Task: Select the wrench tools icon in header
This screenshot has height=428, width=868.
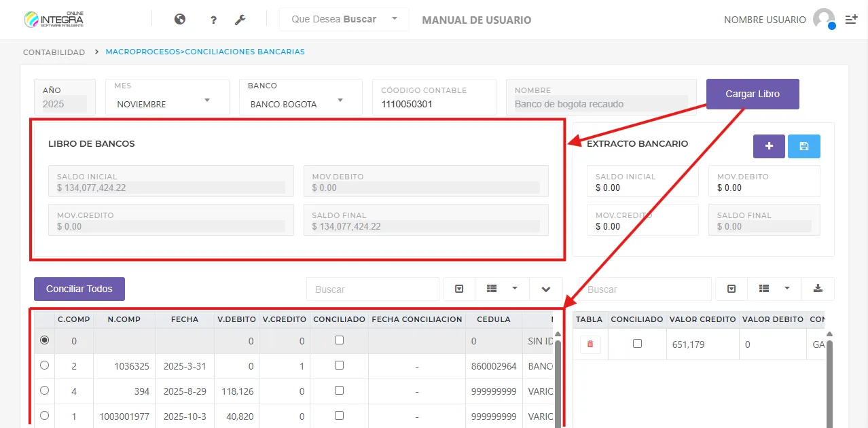Action: [240, 19]
